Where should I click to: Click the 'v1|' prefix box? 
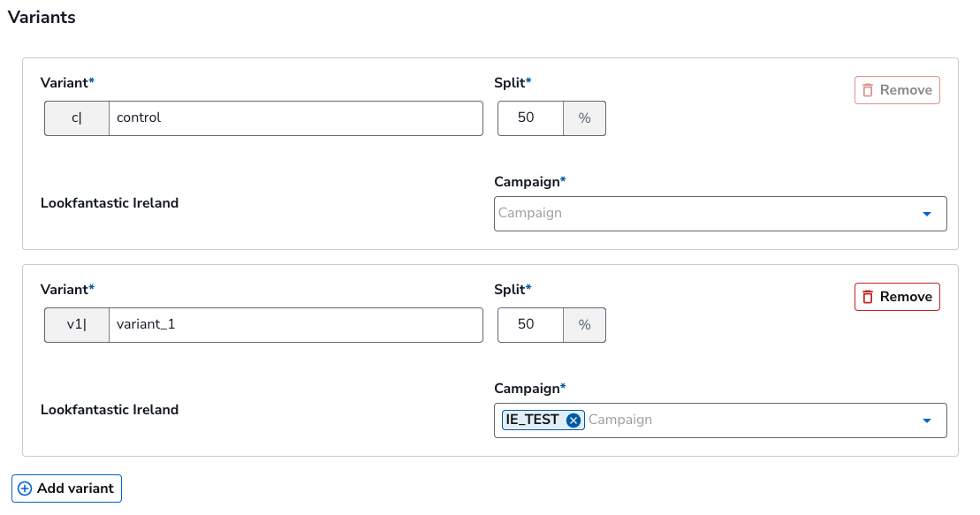[x=77, y=324]
